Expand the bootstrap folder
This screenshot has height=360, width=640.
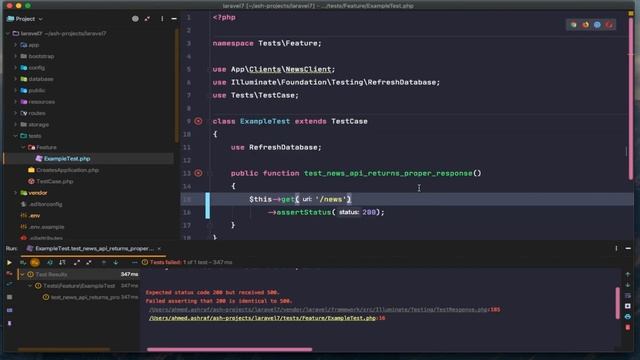[x=16, y=56]
